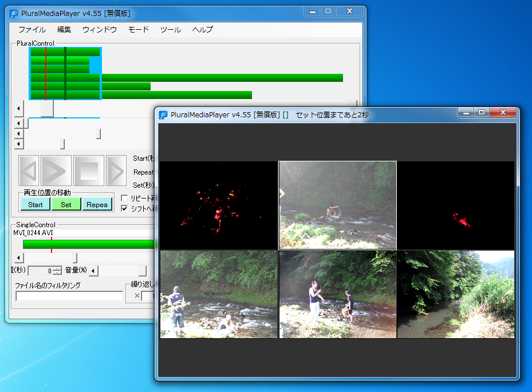
Task: Open the ファイル menu
Action: (x=31, y=30)
